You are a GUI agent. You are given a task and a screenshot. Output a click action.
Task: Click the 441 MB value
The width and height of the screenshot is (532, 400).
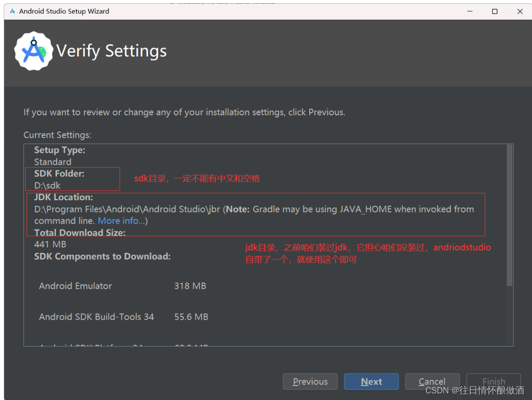coord(50,245)
